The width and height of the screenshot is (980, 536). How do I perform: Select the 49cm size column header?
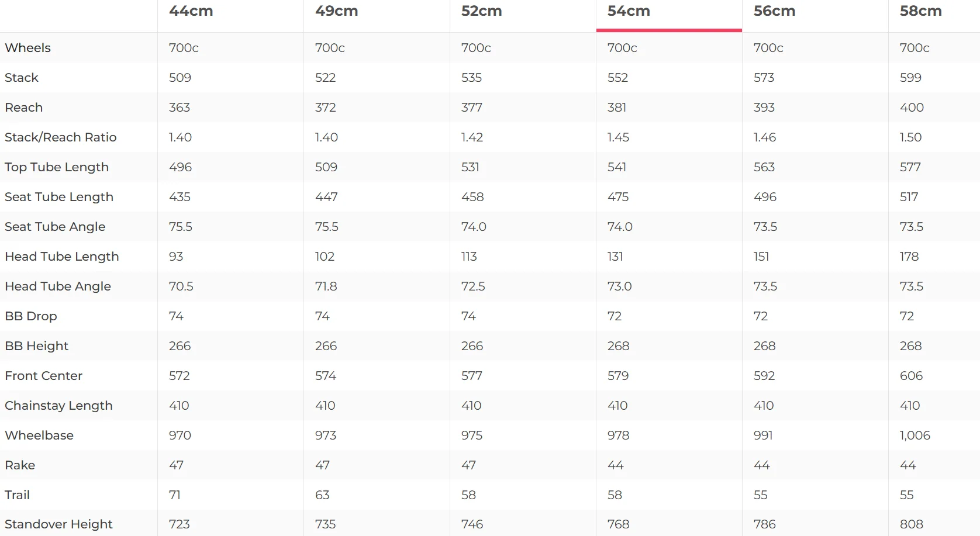tap(336, 11)
